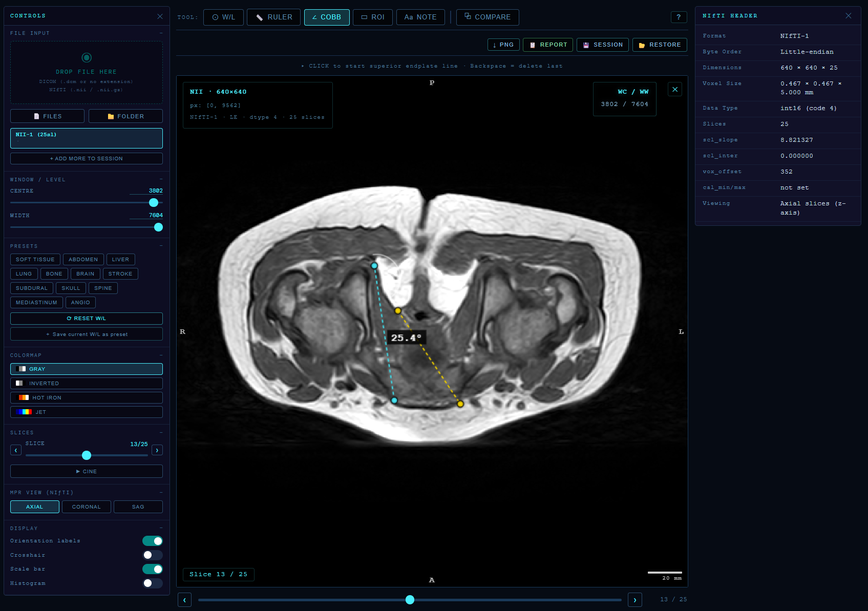Apply the Abdomen preset
This screenshot has width=868, height=611.
[83, 260]
